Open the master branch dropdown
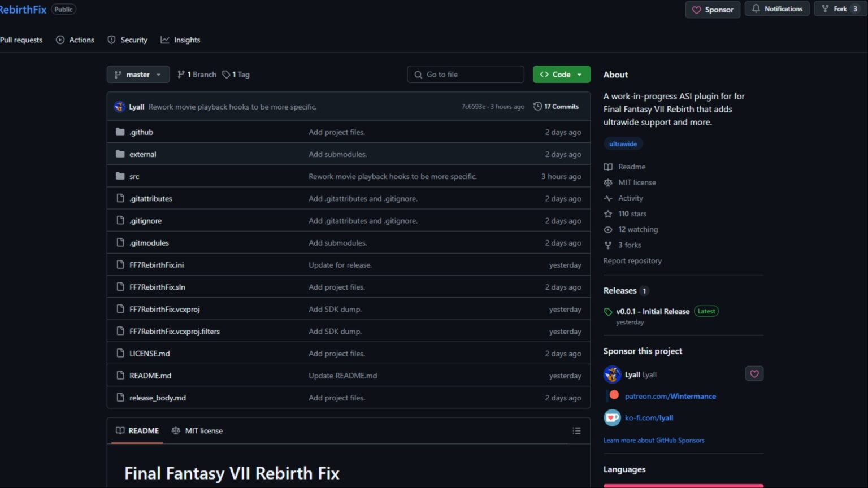 138,75
